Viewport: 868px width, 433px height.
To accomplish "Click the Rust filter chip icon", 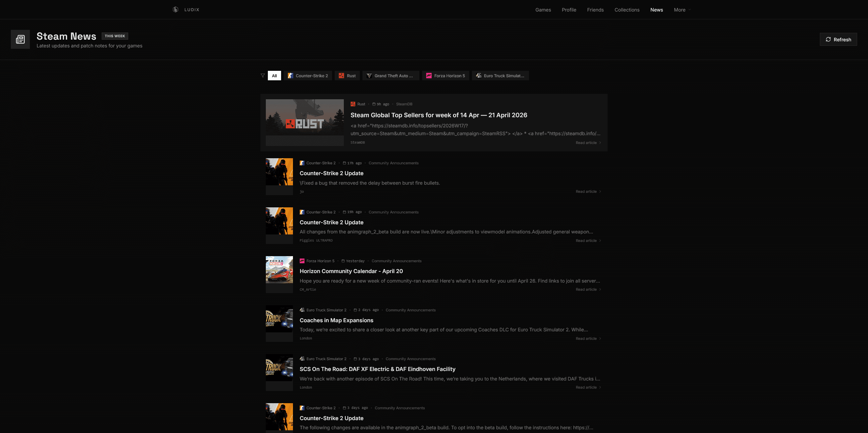I will coord(341,76).
